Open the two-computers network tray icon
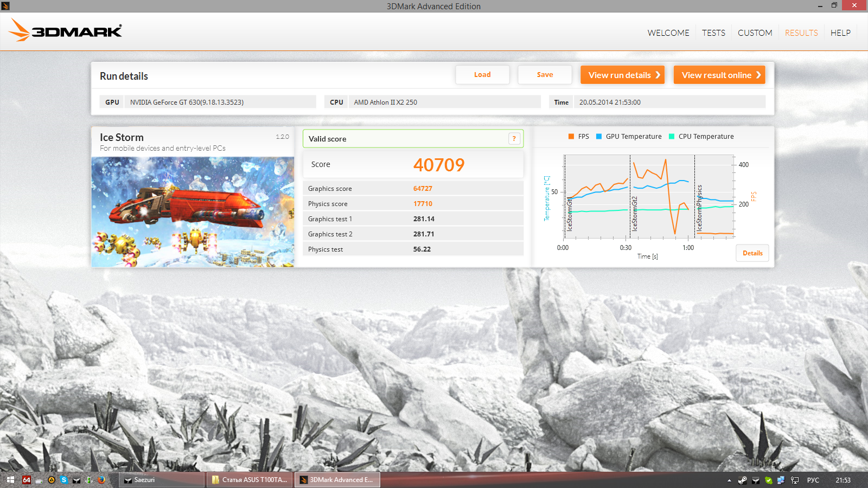This screenshot has height=488, width=868. point(781,480)
